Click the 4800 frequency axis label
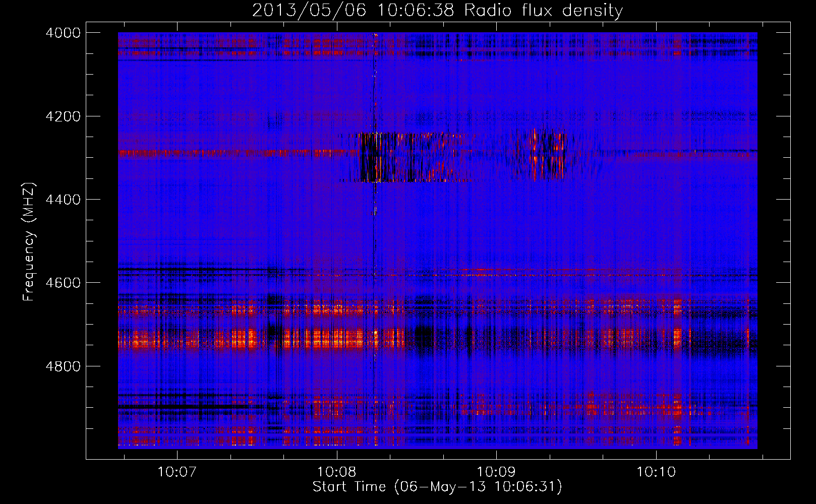This screenshot has width=816, height=504. pos(63,366)
